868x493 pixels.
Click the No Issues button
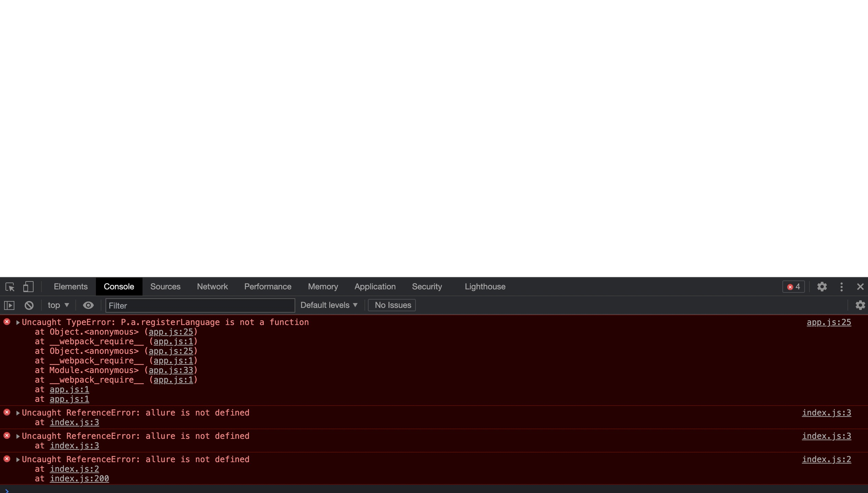pos(392,305)
